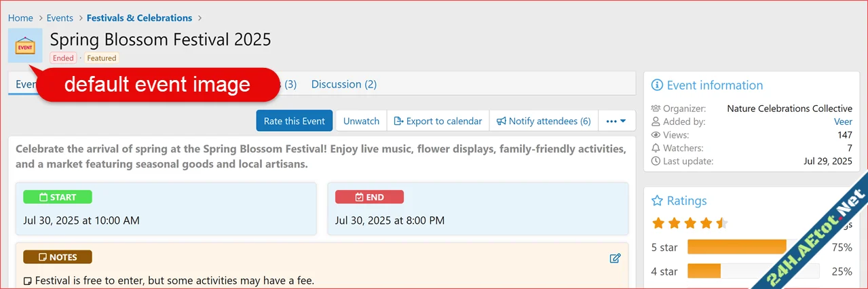Click the END calendar check icon
The height and width of the screenshot is (289, 868).
358,197
